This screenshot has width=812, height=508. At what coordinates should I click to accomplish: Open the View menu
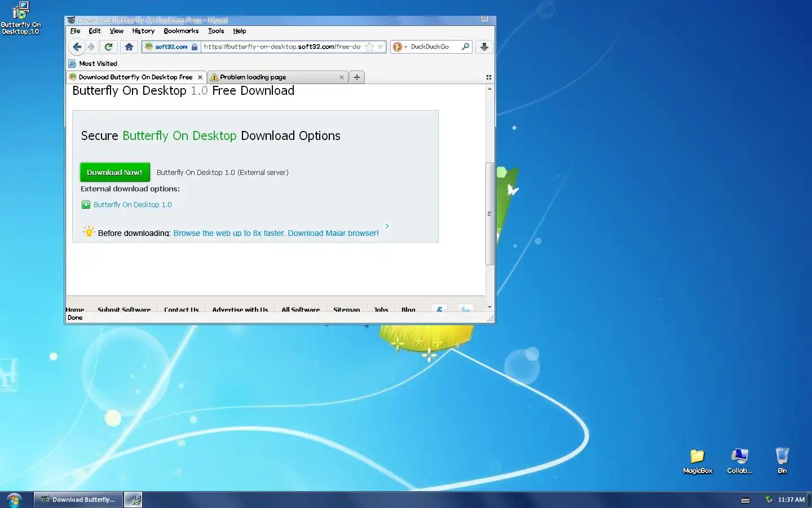point(117,31)
